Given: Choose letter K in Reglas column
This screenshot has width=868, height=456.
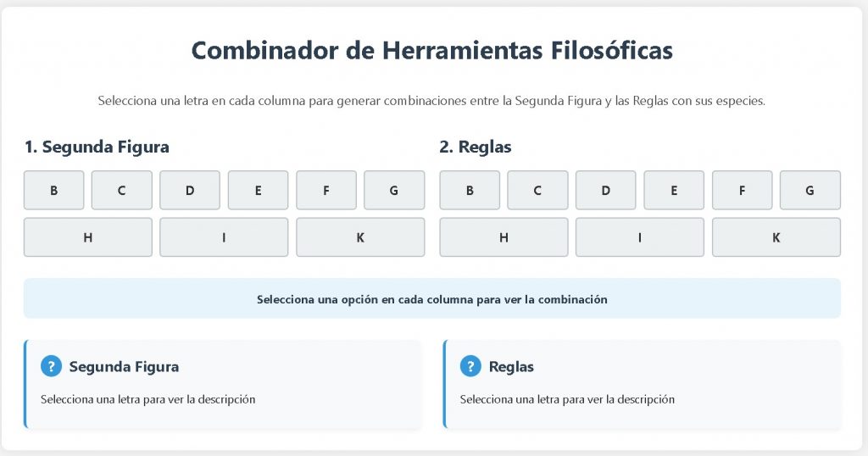Looking at the screenshot, I should 776,237.
